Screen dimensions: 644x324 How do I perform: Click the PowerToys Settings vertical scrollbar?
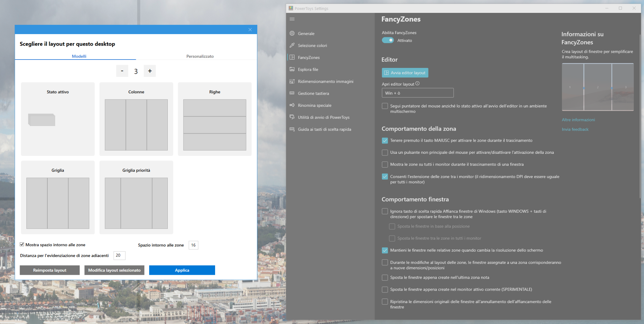pyautogui.click(x=640, y=116)
